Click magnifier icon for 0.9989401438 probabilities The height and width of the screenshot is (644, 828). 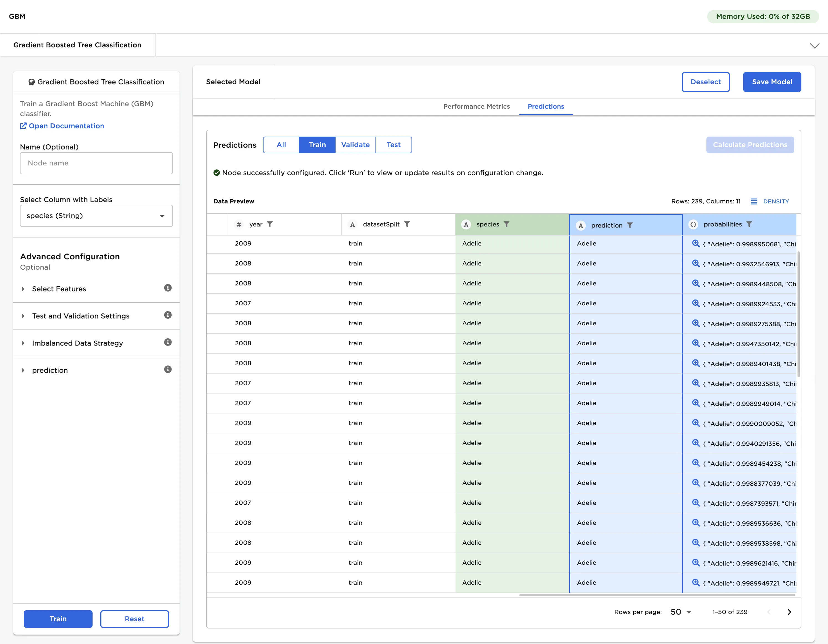pyautogui.click(x=696, y=363)
